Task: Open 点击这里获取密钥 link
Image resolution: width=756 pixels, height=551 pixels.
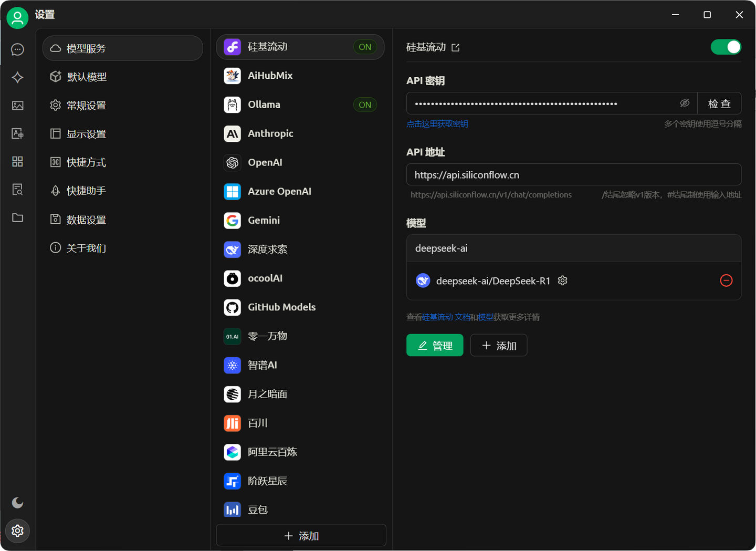Action: coord(437,123)
